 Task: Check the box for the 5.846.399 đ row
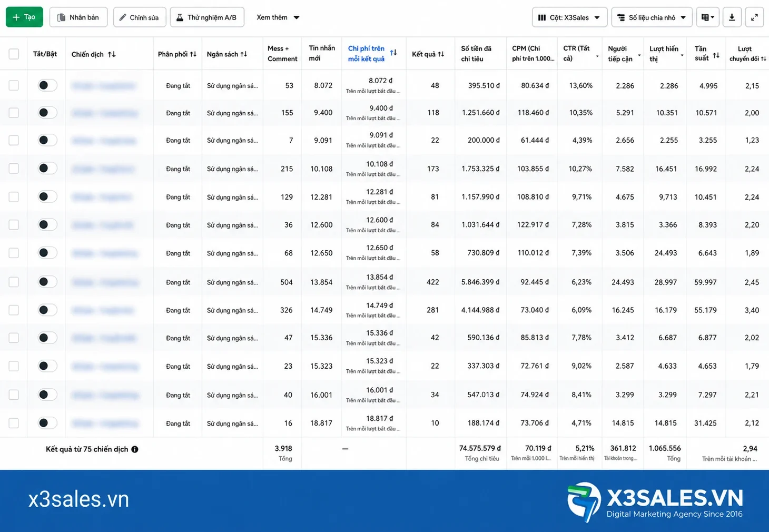[x=14, y=282]
